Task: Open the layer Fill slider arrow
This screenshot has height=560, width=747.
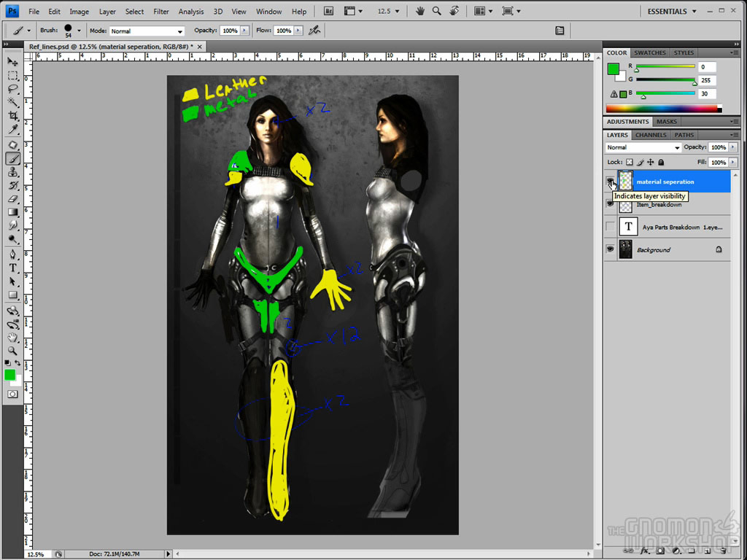Action: 733,163
